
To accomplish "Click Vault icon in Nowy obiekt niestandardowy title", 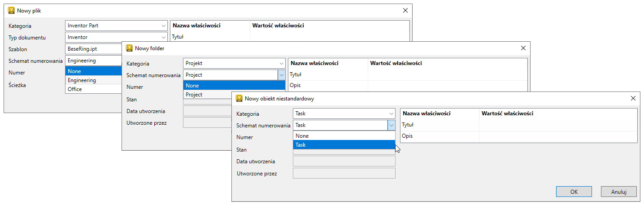I will 239,98.
